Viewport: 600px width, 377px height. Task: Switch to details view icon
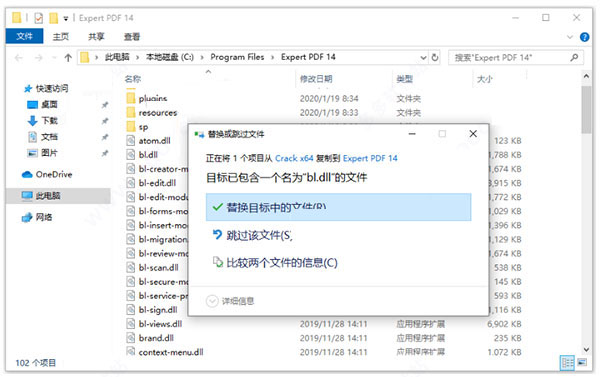[567, 362]
